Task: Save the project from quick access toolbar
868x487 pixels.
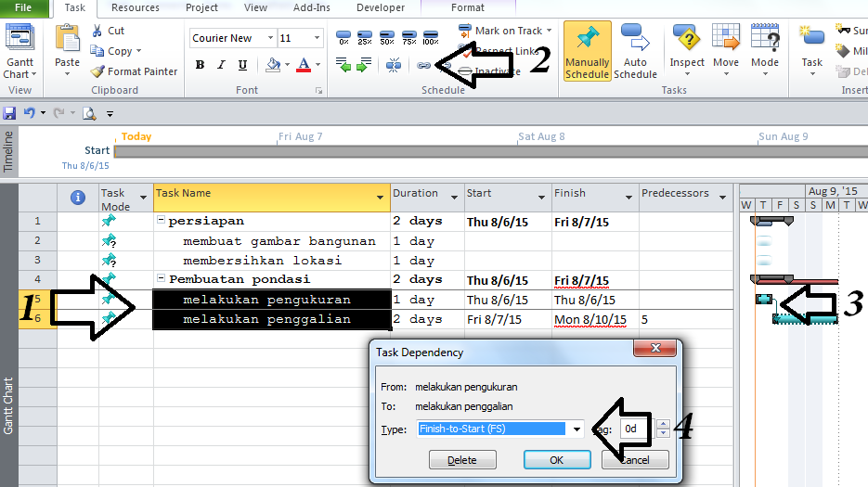Action: pyautogui.click(x=9, y=113)
